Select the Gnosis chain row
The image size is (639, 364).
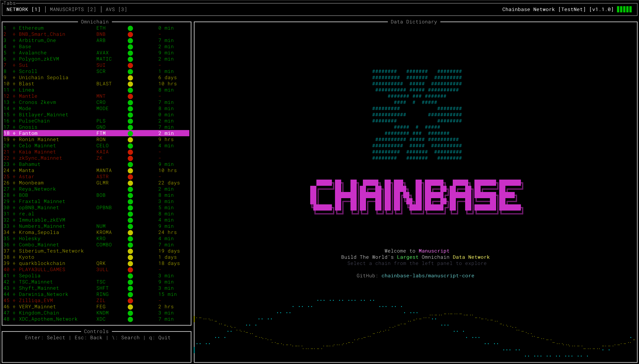click(x=96, y=127)
